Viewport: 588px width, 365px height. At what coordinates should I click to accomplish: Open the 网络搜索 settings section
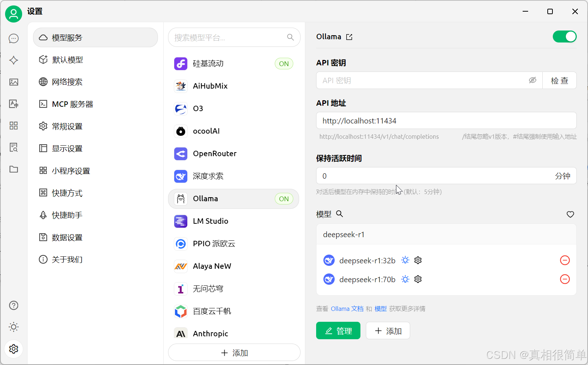point(95,82)
